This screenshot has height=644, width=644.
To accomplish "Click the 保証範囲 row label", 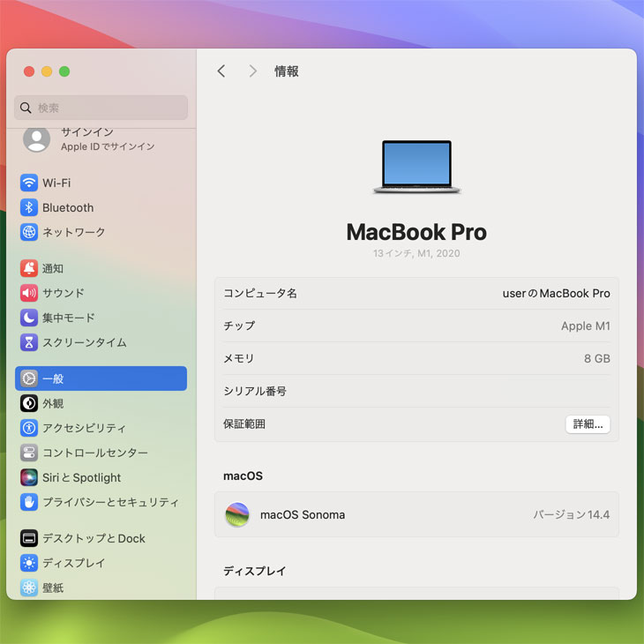I will click(244, 423).
